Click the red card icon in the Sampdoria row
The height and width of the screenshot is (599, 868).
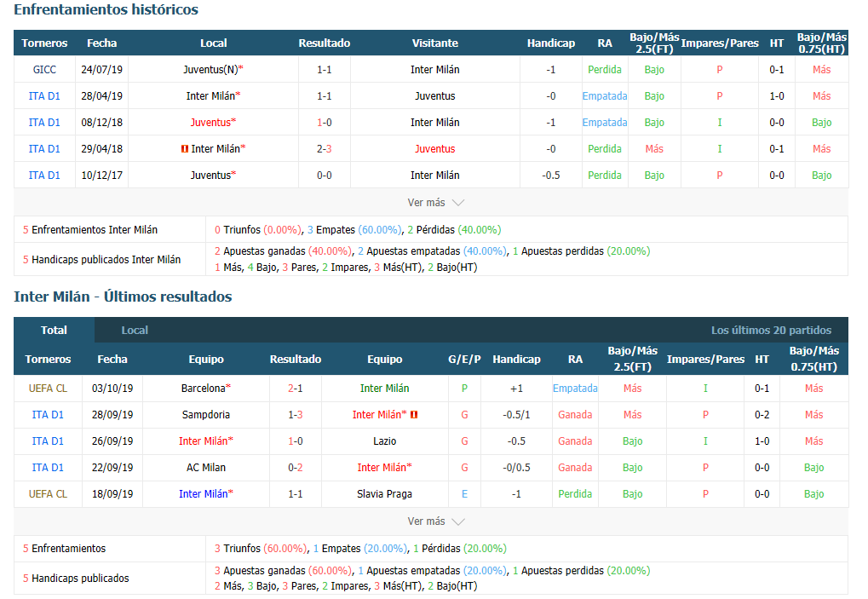click(x=414, y=415)
